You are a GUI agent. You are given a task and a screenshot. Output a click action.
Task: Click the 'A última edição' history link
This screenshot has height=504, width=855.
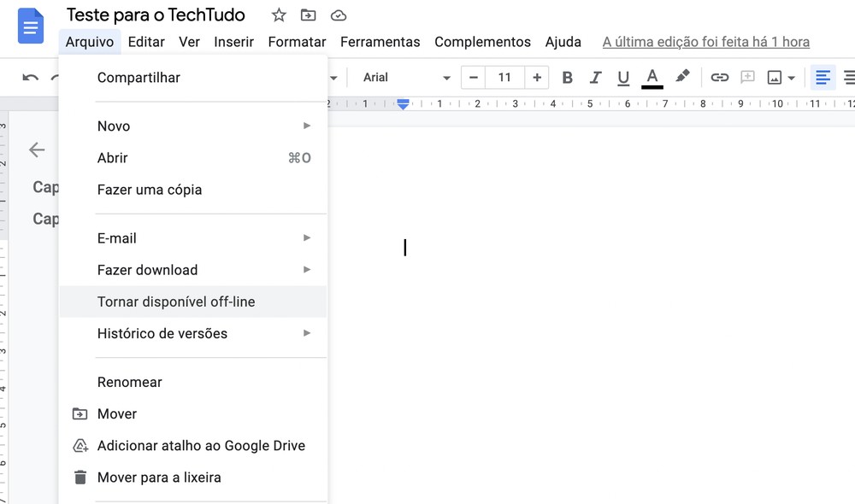pos(705,41)
